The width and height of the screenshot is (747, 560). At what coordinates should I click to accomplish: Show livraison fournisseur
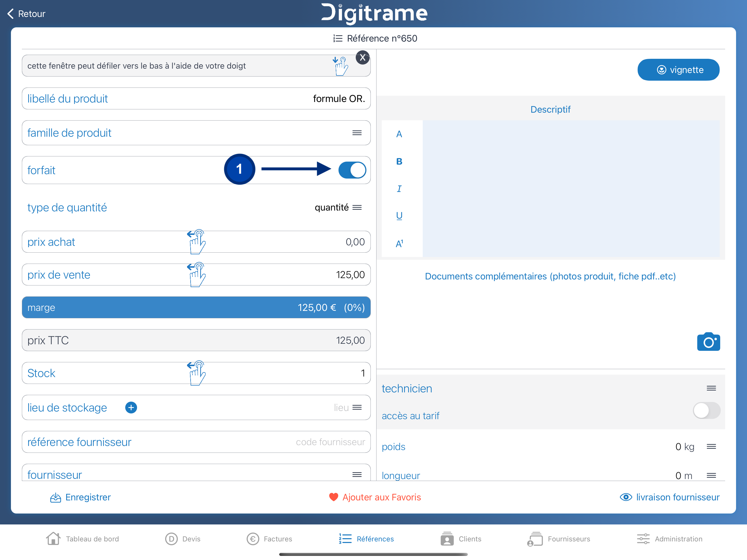670,497
